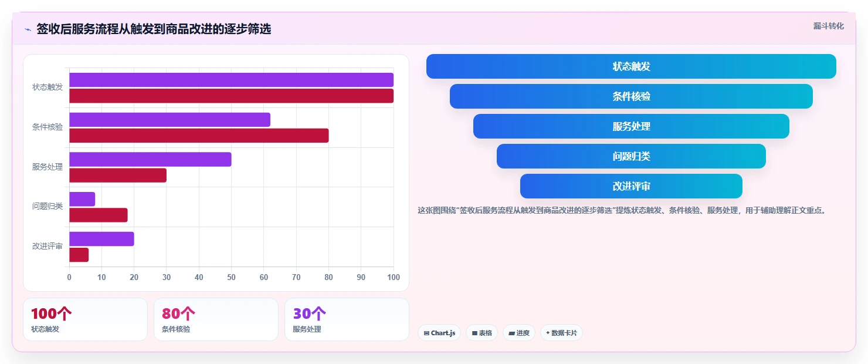The height and width of the screenshot is (364, 868).
Task: Click the x-axis tick label 0
Action: tap(69, 277)
